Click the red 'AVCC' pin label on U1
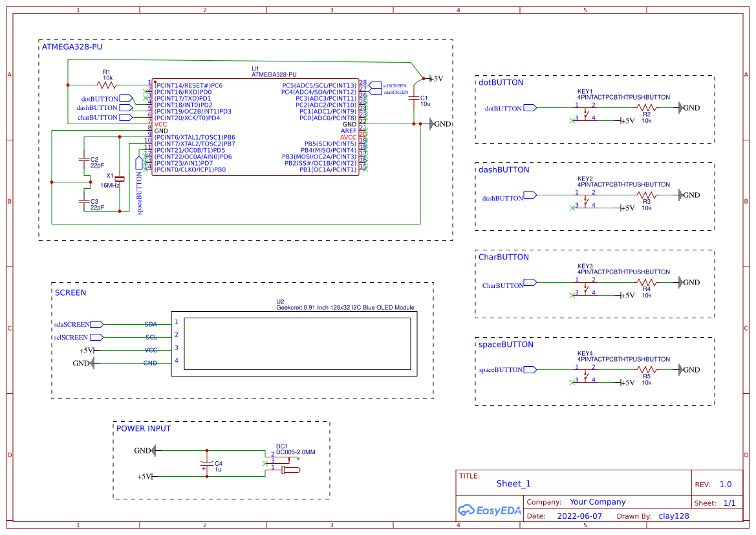Image resolution: width=756 pixels, height=535 pixels. (x=348, y=137)
